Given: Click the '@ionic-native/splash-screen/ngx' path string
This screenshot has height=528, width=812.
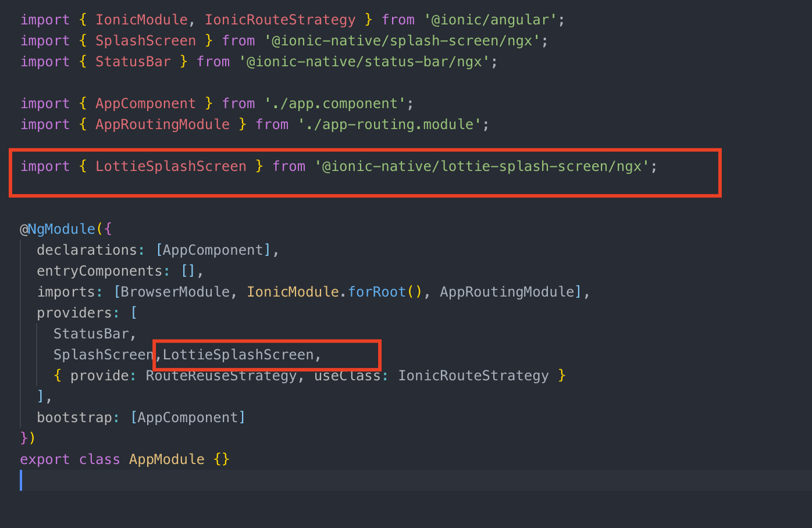Looking at the screenshot, I should tap(403, 41).
